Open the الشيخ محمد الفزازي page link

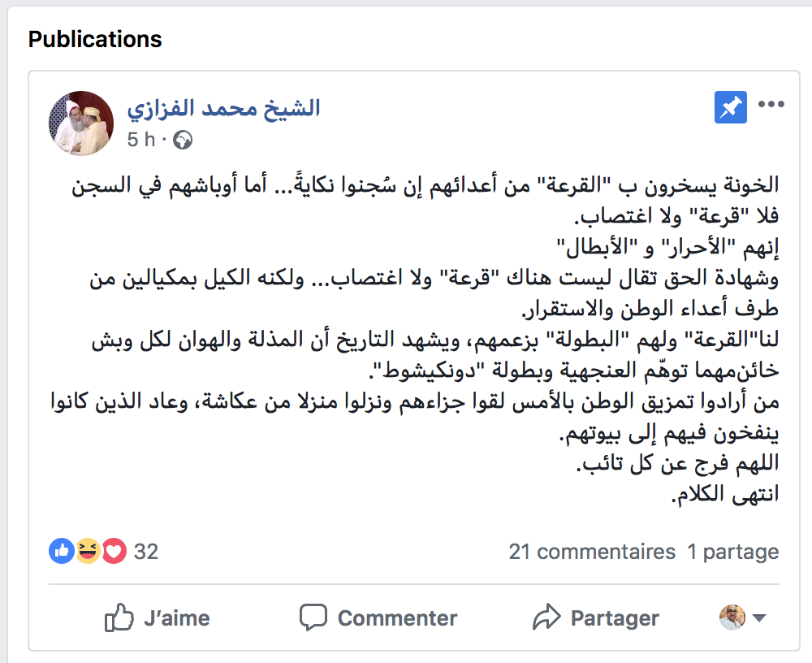point(223,108)
